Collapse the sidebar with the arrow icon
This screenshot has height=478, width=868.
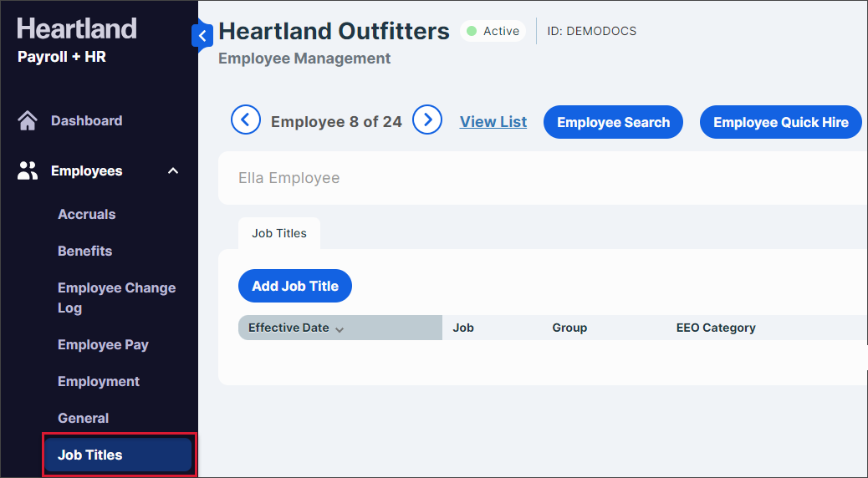(202, 36)
